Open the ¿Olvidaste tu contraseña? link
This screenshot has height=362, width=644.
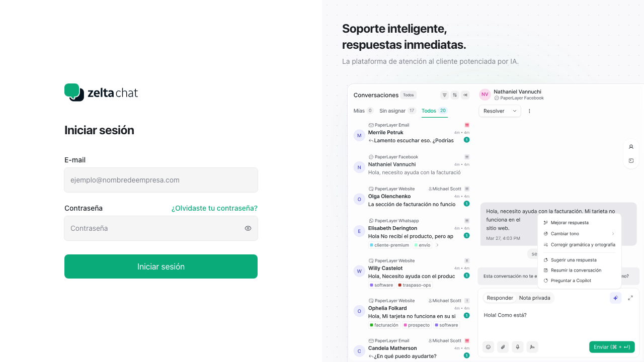(214, 208)
